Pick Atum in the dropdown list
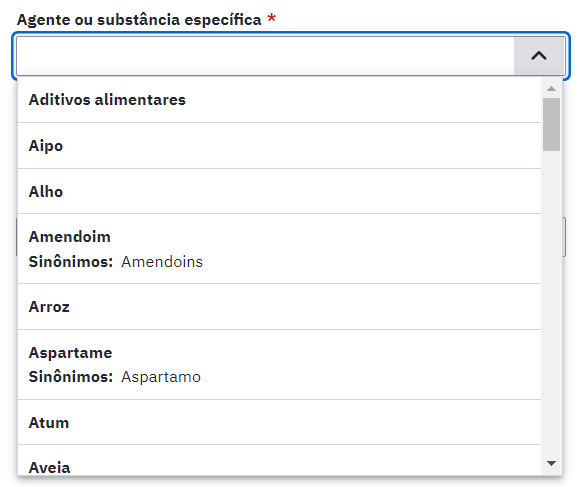The image size is (582, 487). (279, 422)
